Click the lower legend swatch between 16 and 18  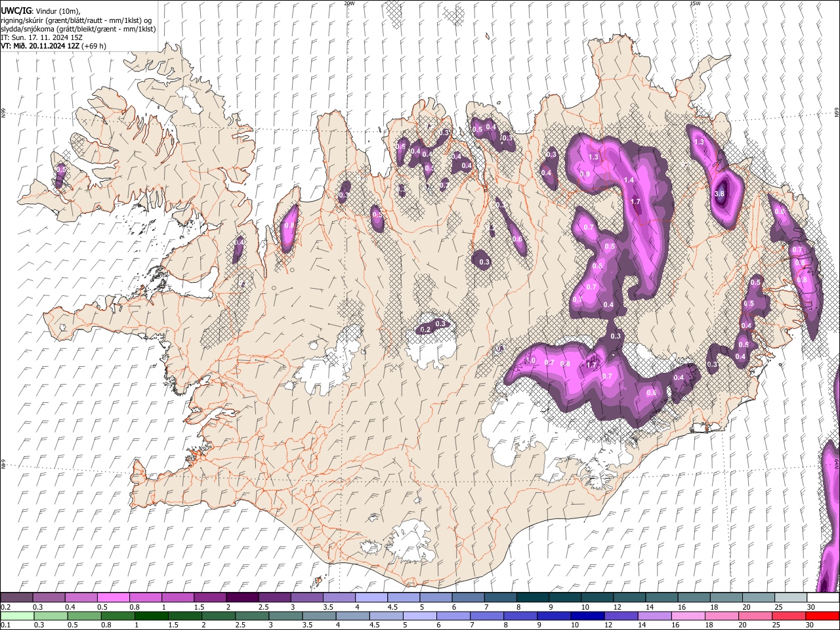pyautogui.click(x=688, y=616)
